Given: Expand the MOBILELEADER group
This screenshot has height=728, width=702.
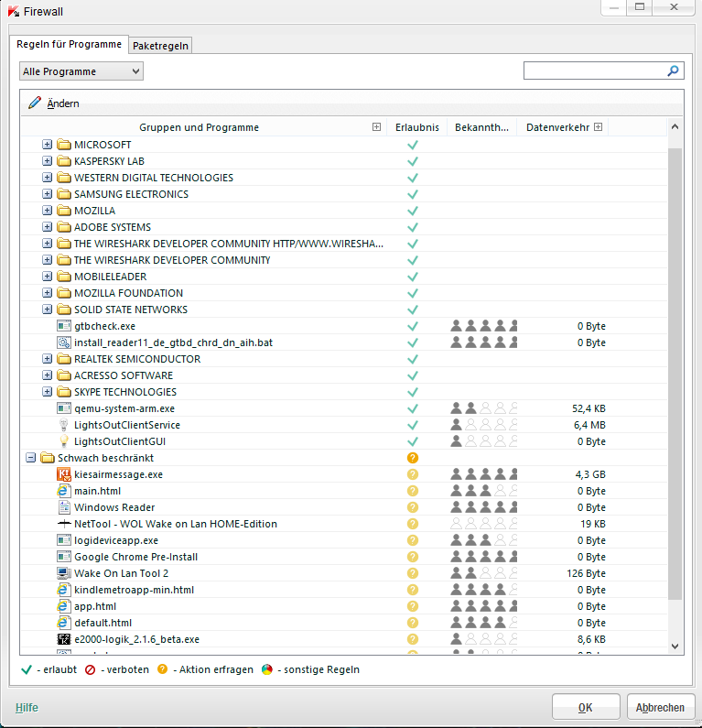Looking at the screenshot, I should [47, 277].
